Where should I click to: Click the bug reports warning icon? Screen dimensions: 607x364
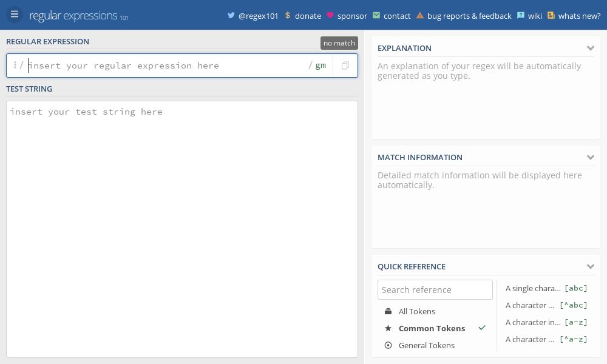pos(420,16)
